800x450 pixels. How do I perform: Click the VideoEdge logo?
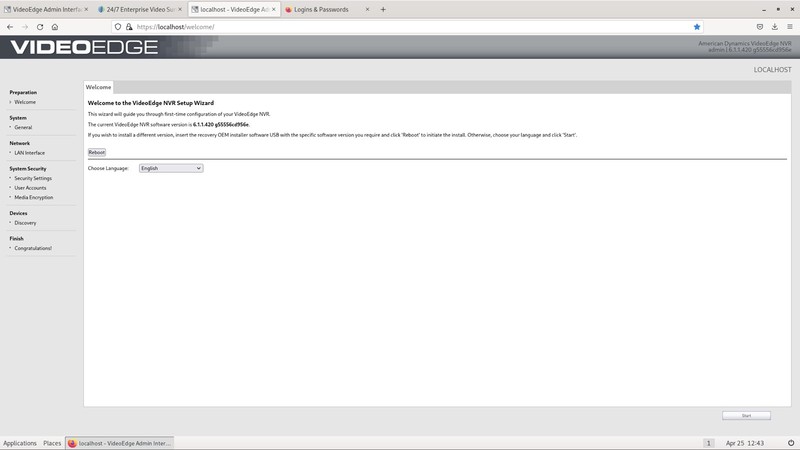[x=84, y=47]
